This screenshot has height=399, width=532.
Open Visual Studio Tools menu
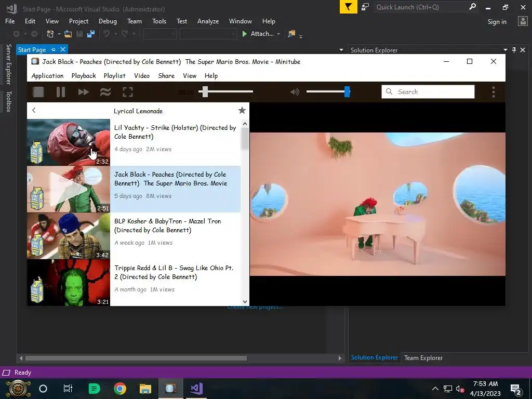tap(159, 21)
